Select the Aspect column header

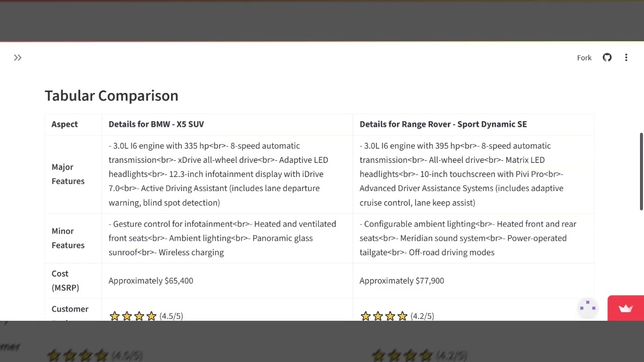point(64,124)
